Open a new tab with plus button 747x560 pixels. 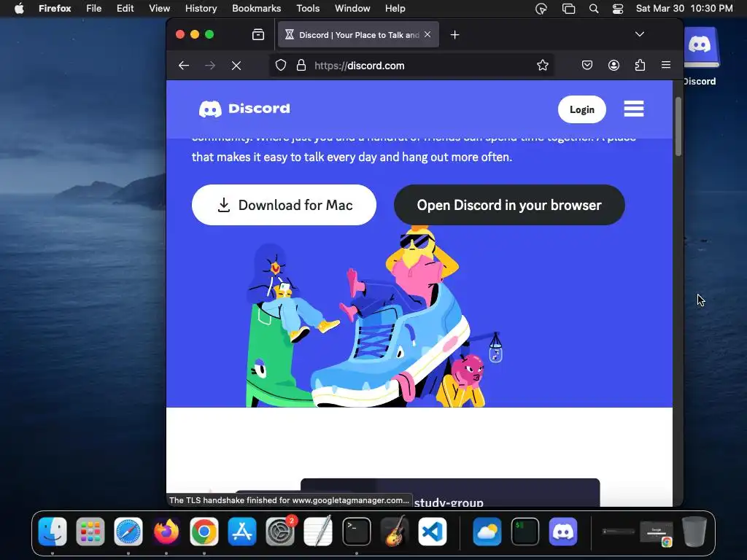455,35
